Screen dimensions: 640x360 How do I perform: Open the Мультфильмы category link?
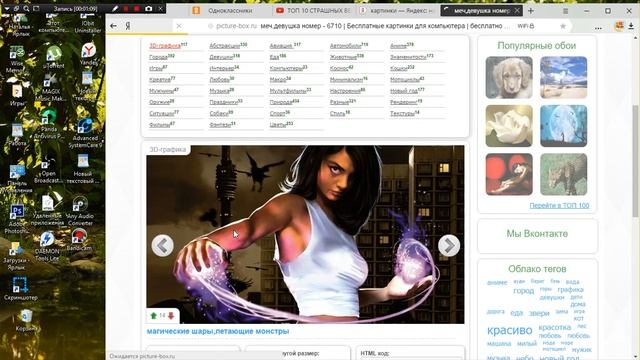coord(288,91)
